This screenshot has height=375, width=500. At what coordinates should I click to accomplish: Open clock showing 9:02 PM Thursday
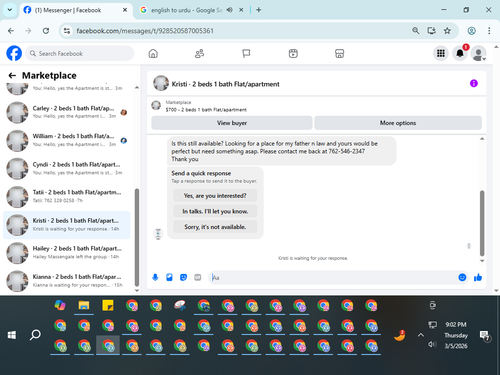pos(456,335)
